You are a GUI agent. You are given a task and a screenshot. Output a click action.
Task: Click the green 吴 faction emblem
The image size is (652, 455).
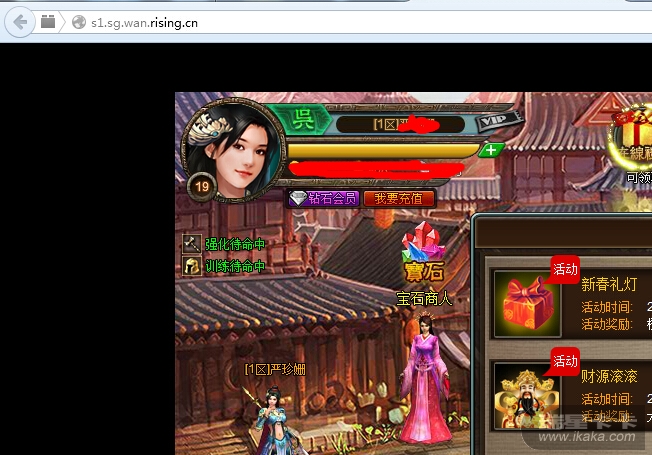pos(304,119)
